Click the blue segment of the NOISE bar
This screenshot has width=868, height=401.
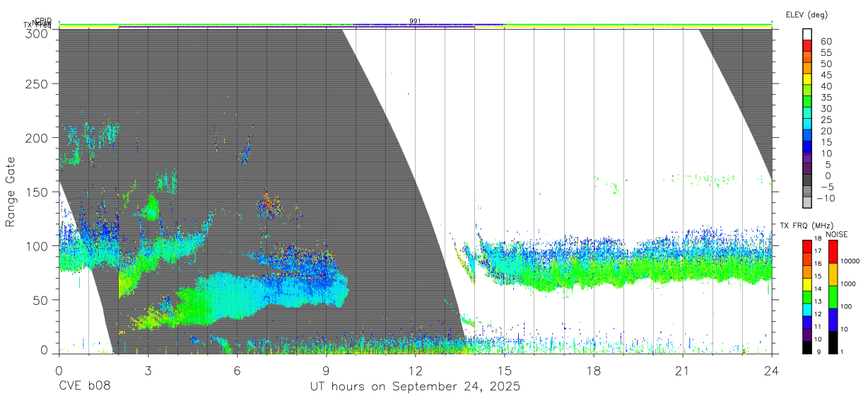pyautogui.click(x=833, y=319)
